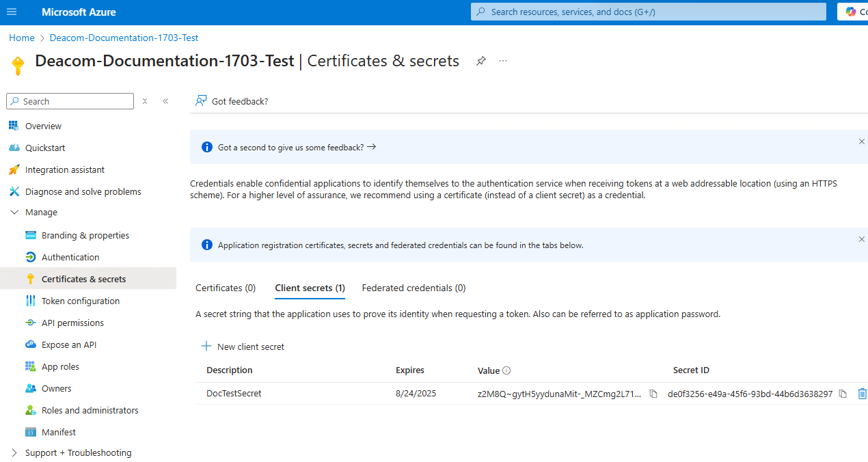This screenshot has width=868, height=462.
Task: Click the Branding & properties icon
Action: (30, 235)
